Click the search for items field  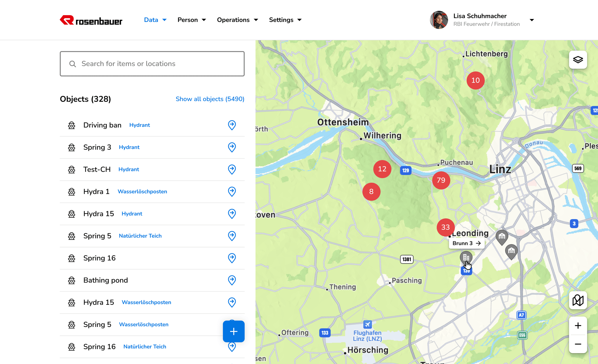pos(152,64)
